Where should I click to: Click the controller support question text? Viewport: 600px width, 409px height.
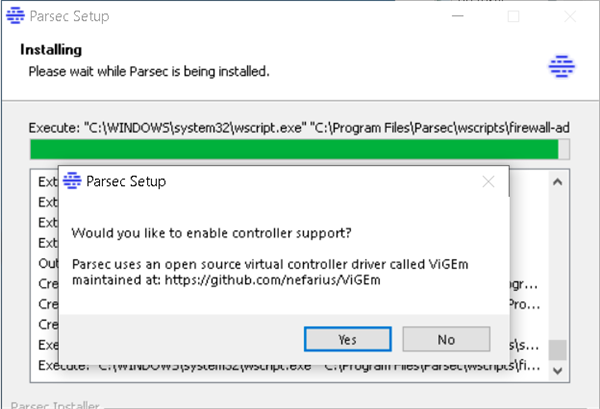(211, 233)
